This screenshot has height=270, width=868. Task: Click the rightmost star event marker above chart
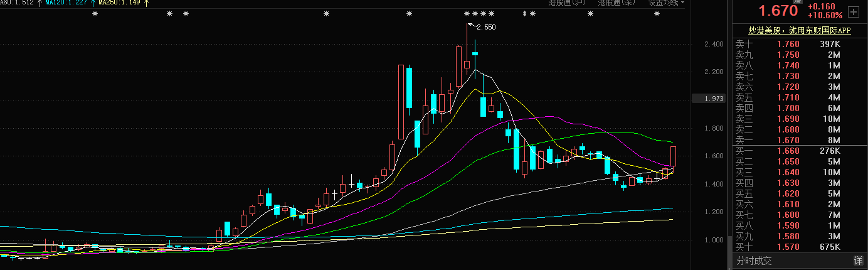(x=657, y=14)
